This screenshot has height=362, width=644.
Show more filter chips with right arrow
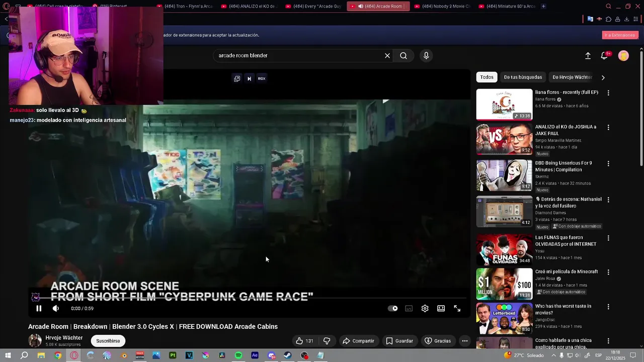pyautogui.click(x=603, y=77)
